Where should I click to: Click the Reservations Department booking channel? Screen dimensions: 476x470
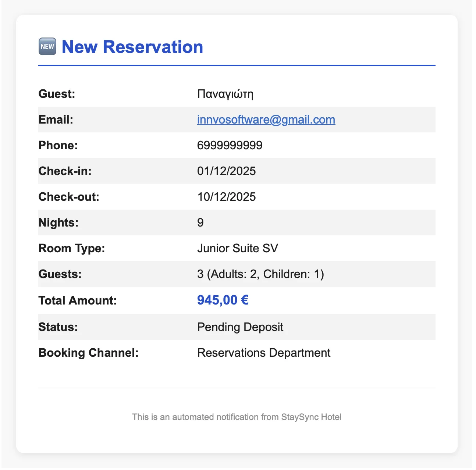263,353
